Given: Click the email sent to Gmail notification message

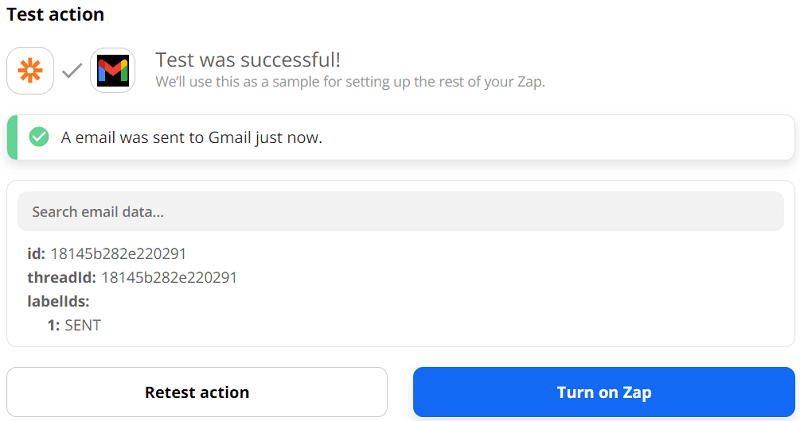Looking at the screenshot, I should (x=191, y=137).
